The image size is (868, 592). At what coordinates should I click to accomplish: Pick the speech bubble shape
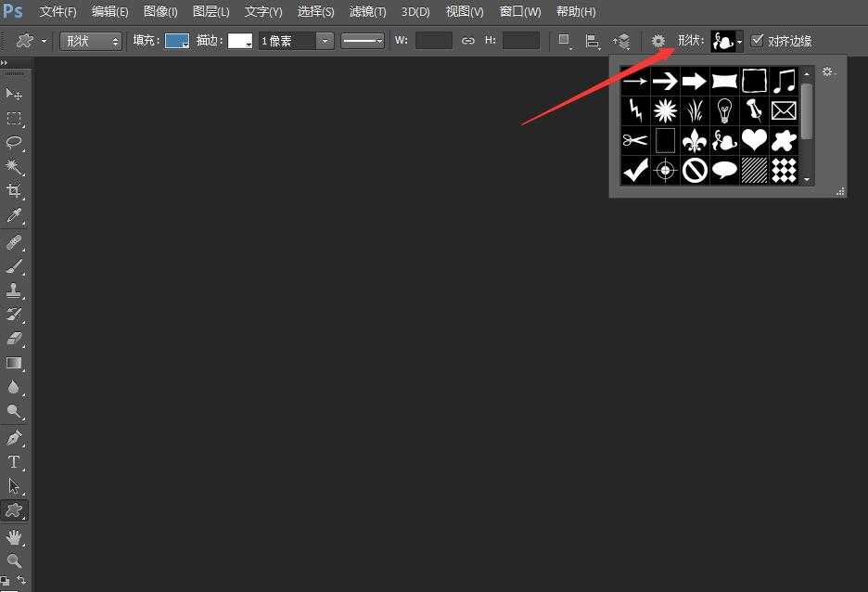pyautogui.click(x=724, y=170)
